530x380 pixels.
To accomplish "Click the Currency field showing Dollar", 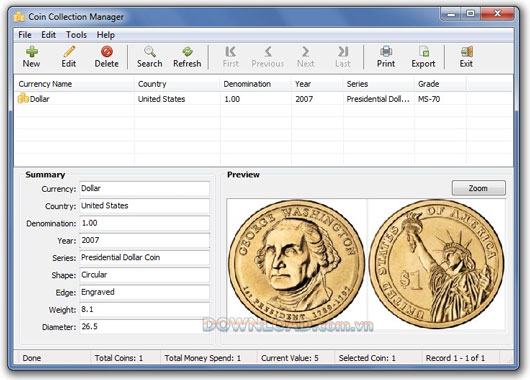I will point(145,189).
